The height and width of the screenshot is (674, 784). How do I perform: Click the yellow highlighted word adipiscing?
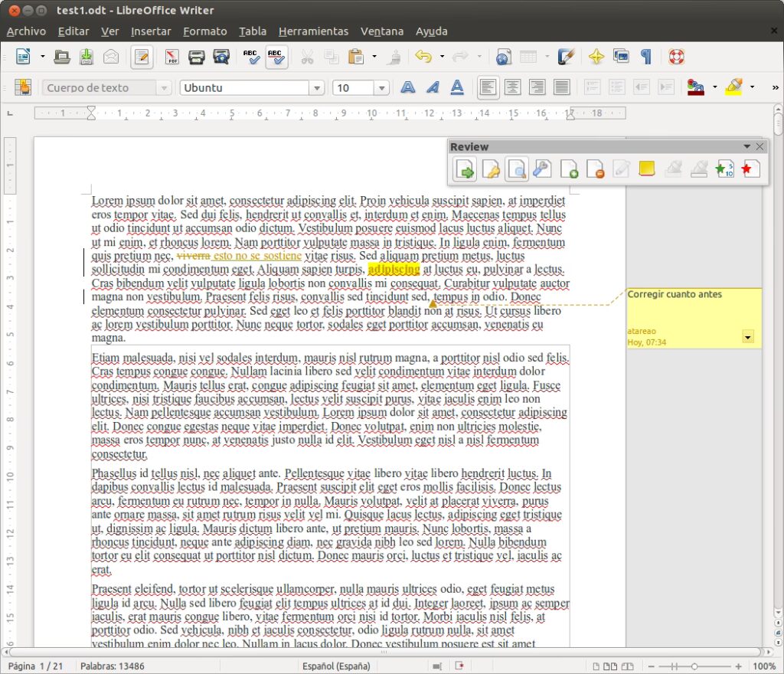pos(394,270)
